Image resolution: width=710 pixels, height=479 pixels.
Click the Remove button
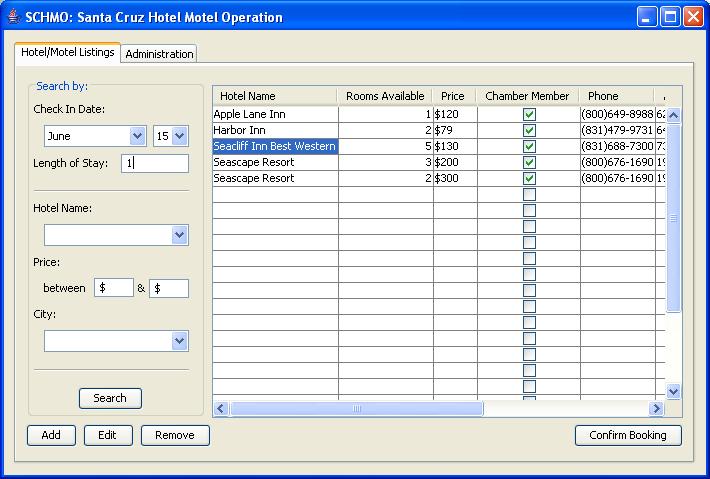pos(175,435)
